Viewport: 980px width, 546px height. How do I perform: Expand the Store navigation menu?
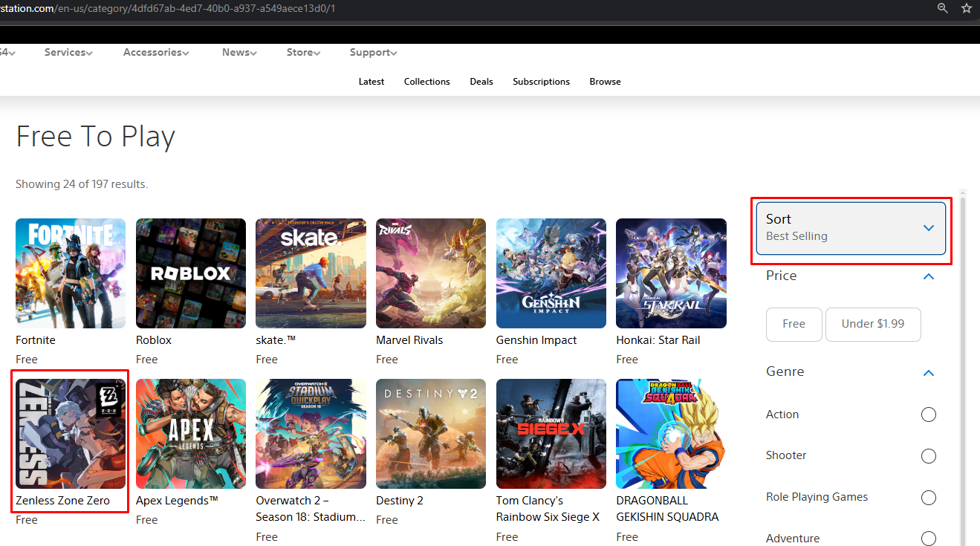pos(303,53)
